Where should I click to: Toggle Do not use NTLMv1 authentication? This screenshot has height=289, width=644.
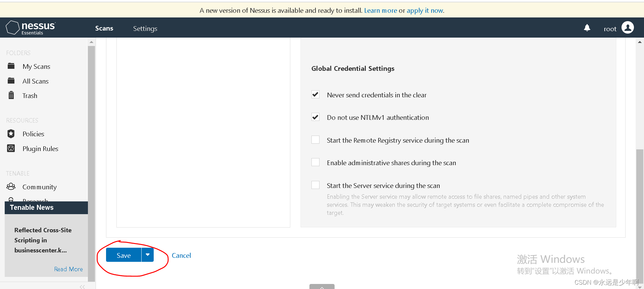click(315, 117)
